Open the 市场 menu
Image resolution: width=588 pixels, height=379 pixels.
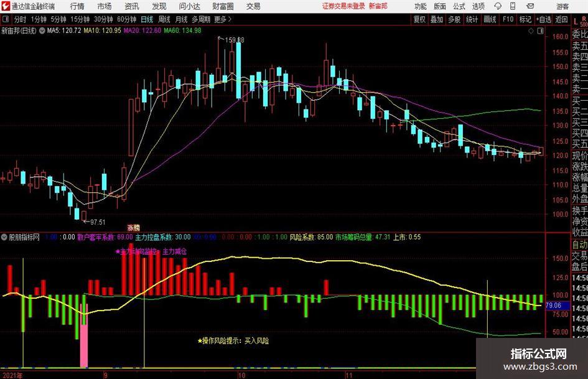click(x=104, y=6)
